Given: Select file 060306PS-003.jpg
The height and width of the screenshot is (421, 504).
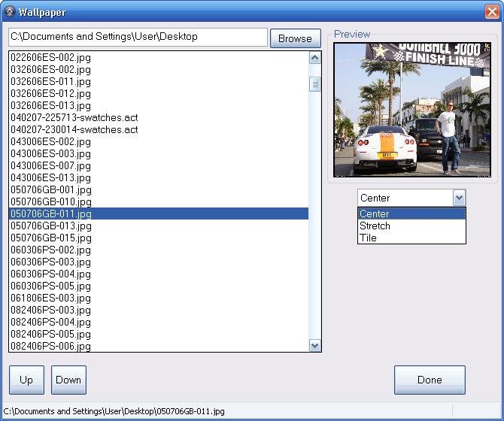Looking at the screenshot, I should (159, 262).
